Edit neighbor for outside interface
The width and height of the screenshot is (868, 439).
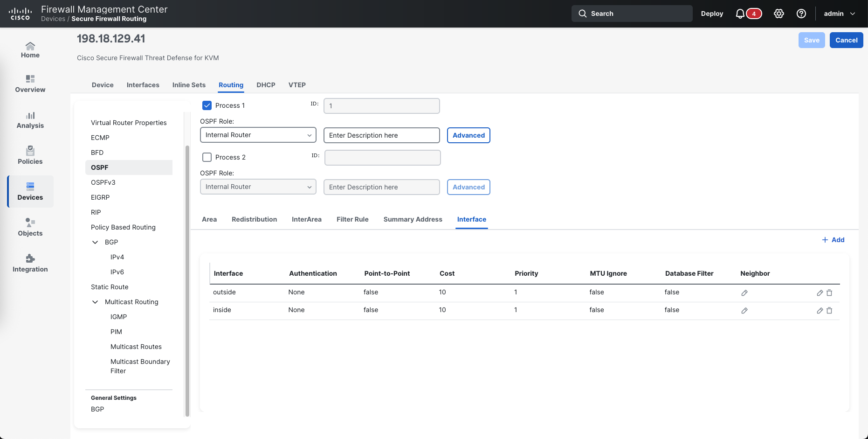(x=744, y=293)
